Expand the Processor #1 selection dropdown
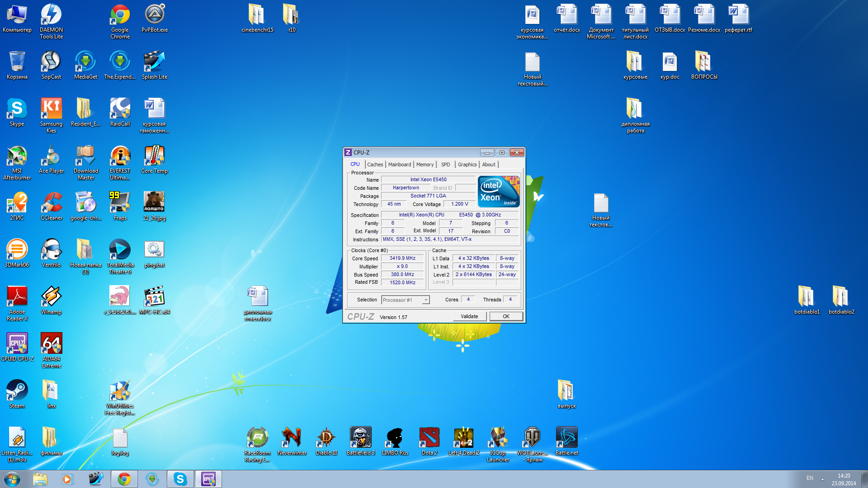868x488 pixels. tap(426, 300)
